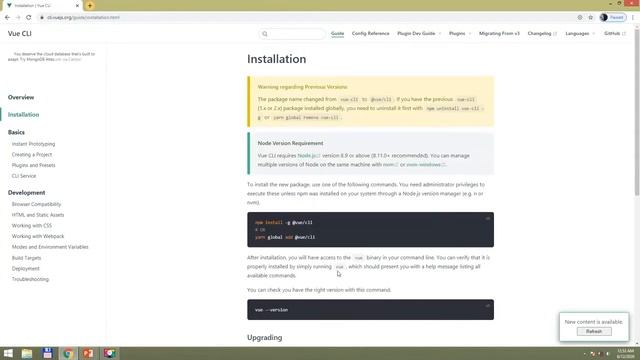Open Plugins and Presets in sidebar
Screen dimensions: 640x360
[33, 165]
